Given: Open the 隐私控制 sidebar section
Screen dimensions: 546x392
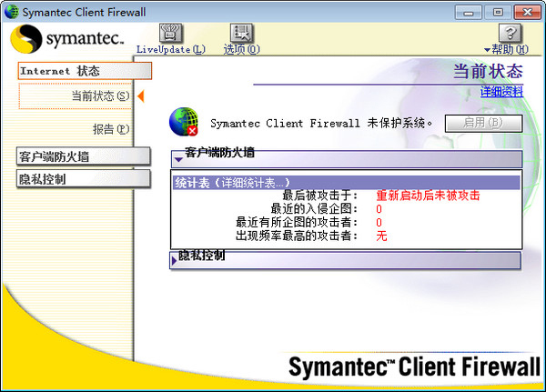Looking at the screenshot, I should point(83,179).
